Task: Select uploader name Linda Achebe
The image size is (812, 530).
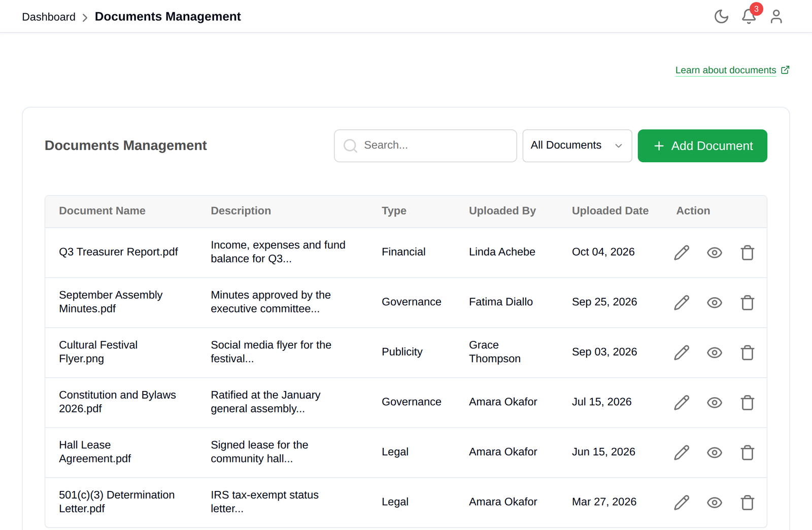Action: [x=502, y=252]
